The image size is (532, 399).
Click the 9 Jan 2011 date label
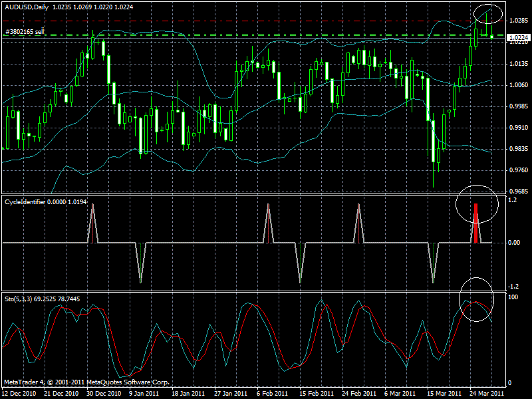click(x=144, y=394)
